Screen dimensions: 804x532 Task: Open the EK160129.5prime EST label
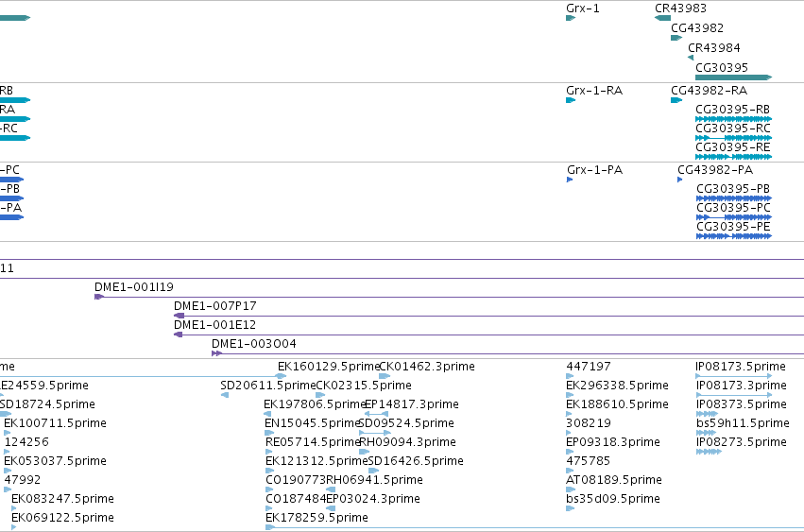tap(329, 367)
